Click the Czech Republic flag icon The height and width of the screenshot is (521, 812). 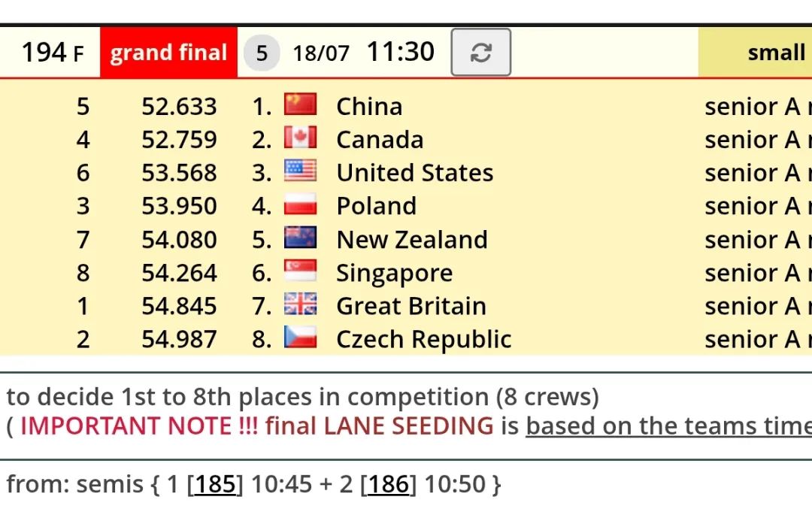click(300, 337)
